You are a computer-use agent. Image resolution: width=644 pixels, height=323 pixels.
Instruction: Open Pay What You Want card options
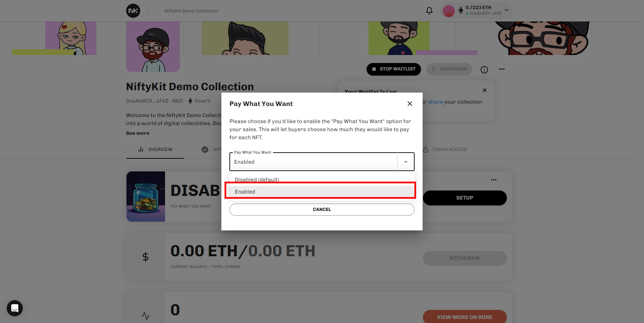coord(493,180)
